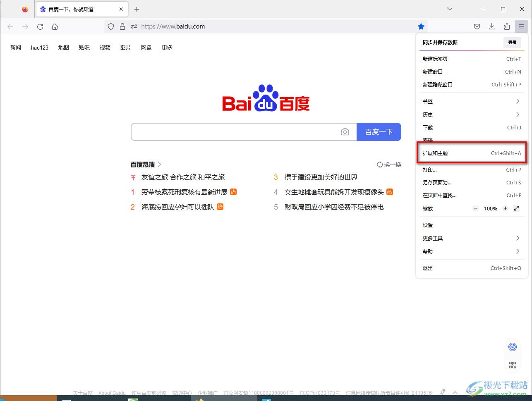Open the list all tabs dropdown
Screen dimensions: 532x401
(450, 9)
